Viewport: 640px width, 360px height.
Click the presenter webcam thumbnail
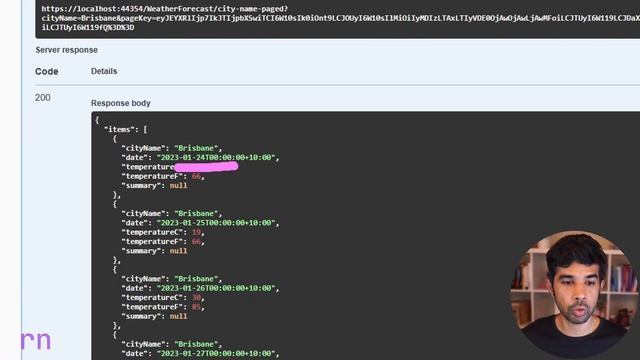click(x=574, y=295)
